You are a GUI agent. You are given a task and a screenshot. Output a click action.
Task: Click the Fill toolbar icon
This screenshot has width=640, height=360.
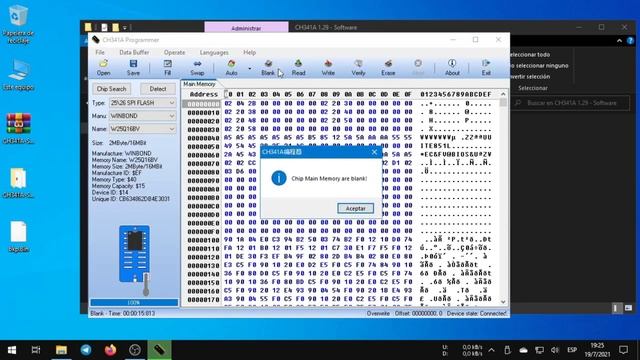(167, 67)
